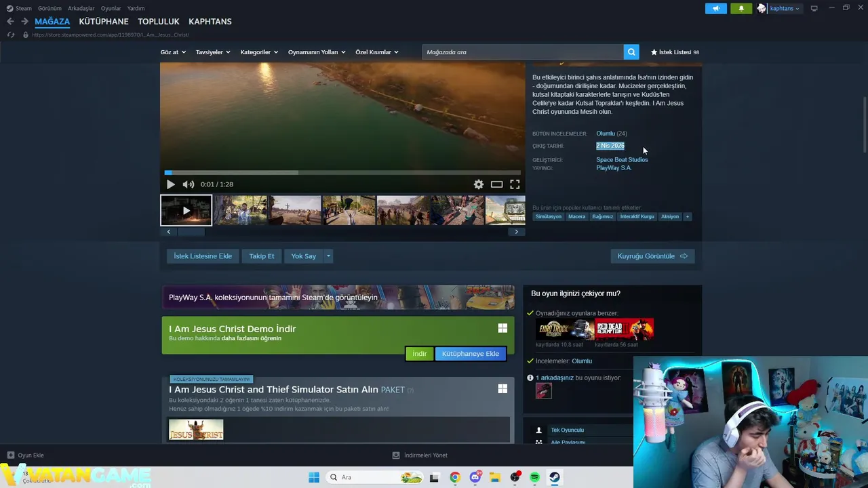Open Steam announcements megaphone button
The height and width of the screenshot is (488, 868).
tap(716, 8)
